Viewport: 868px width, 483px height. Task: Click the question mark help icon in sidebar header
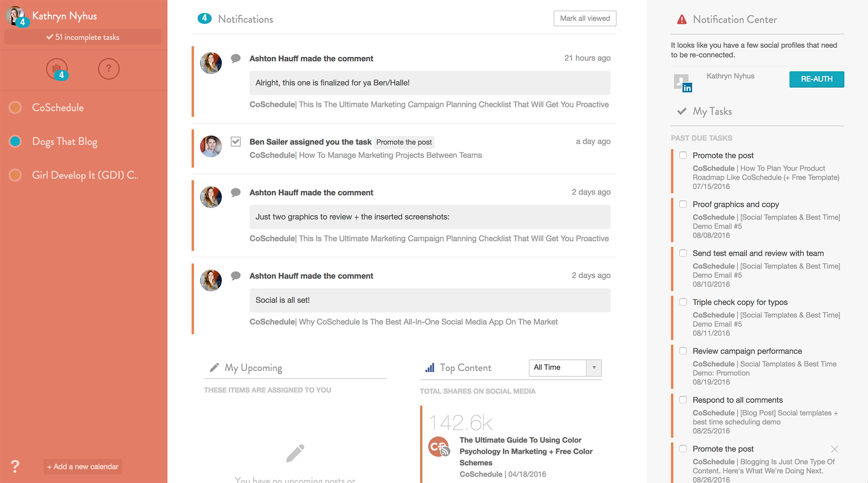108,69
